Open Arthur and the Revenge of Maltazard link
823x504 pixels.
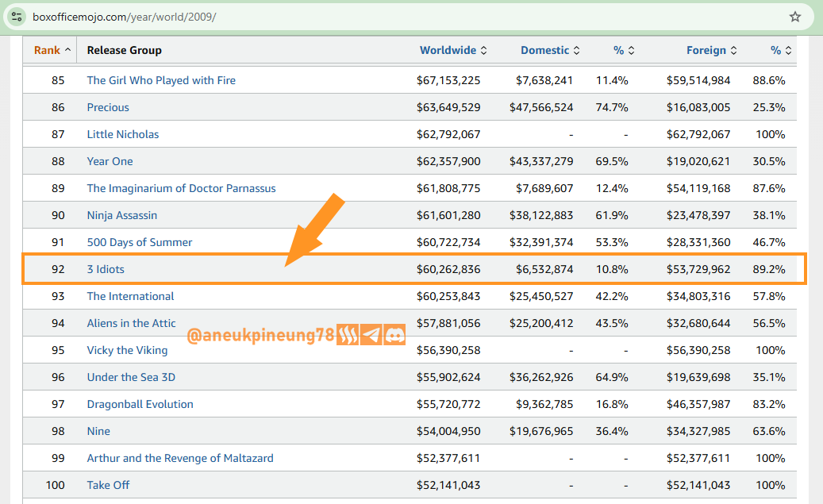(x=180, y=458)
